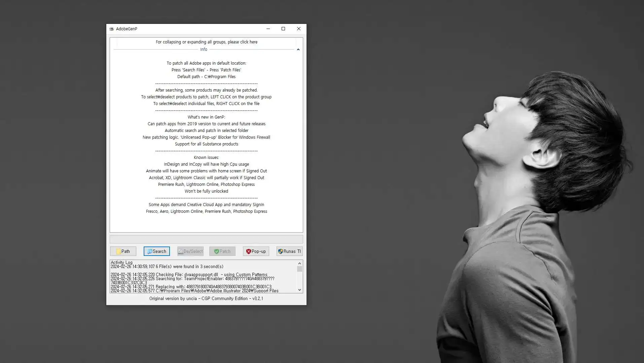The image size is (644, 363).
Task: Click the 'Checking File: dvaappsupport.dll' log entry
Action: click(x=189, y=275)
